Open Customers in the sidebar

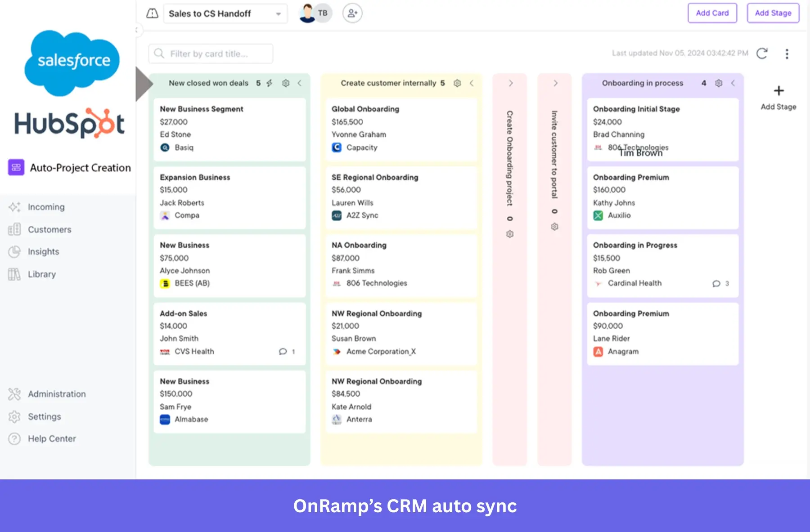coord(49,229)
